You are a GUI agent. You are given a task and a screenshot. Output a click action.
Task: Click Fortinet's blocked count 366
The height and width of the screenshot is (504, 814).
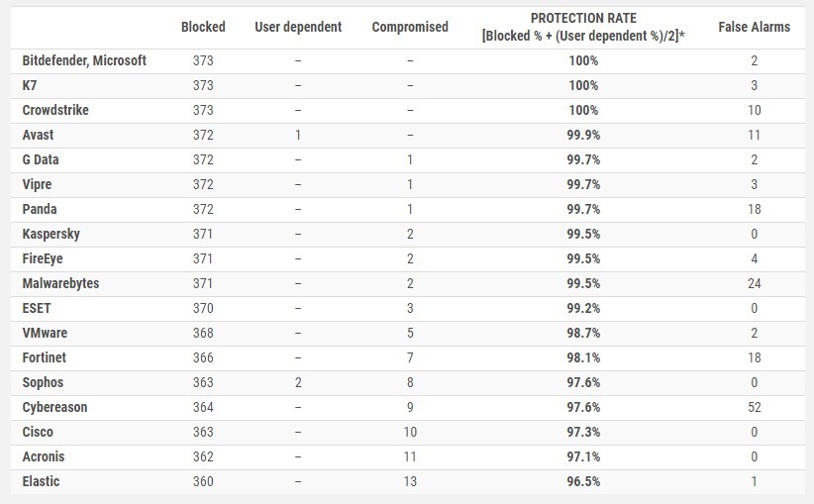(203, 357)
